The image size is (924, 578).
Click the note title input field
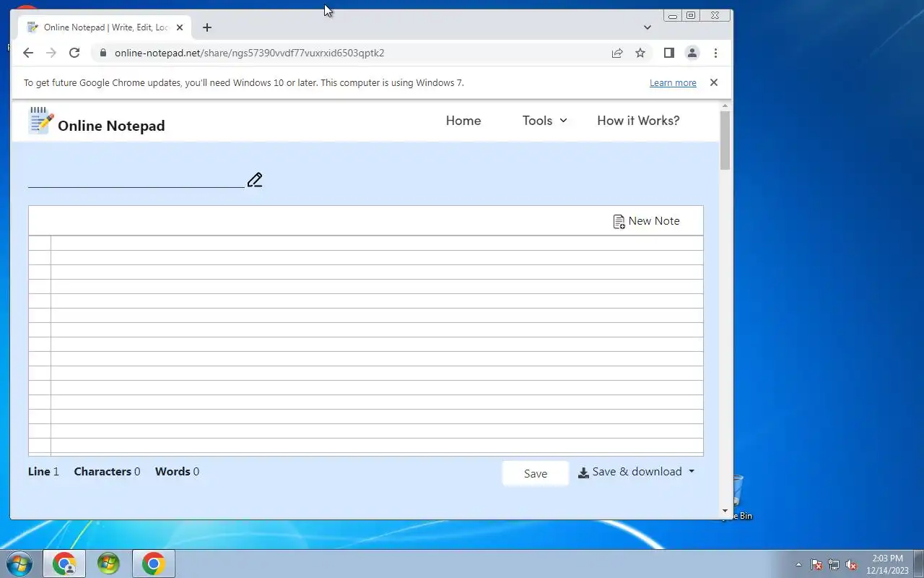(136, 179)
